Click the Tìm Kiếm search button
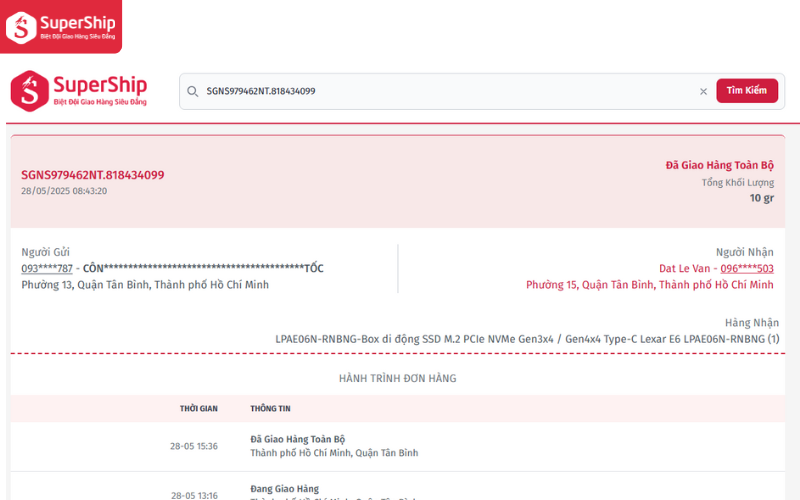 (x=747, y=91)
